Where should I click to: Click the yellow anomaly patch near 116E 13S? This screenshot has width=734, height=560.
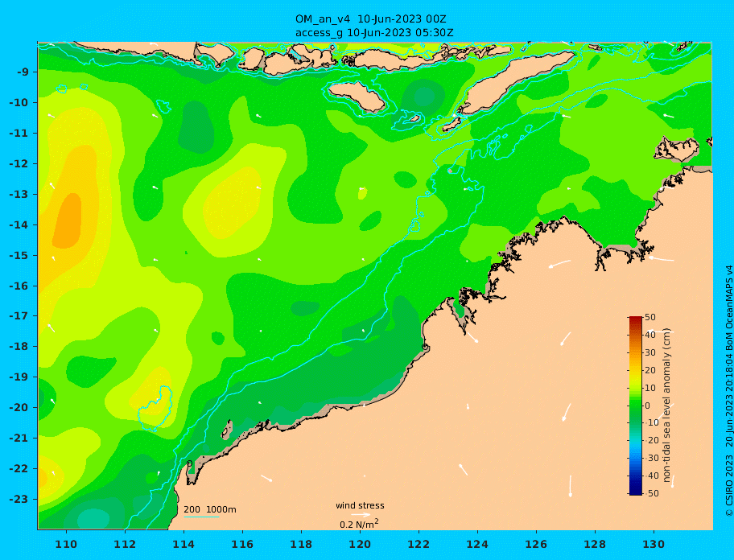pos(233,202)
